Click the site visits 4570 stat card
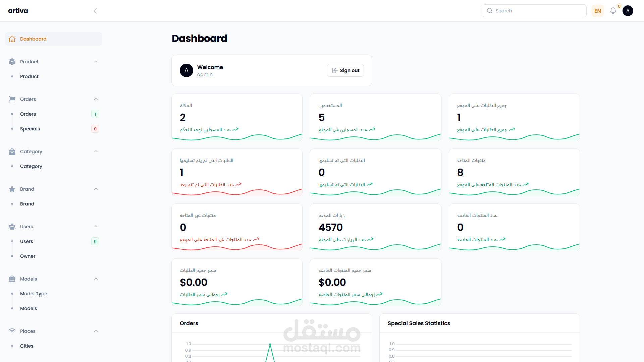Viewport: 644px width, 362px height. tap(375, 227)
